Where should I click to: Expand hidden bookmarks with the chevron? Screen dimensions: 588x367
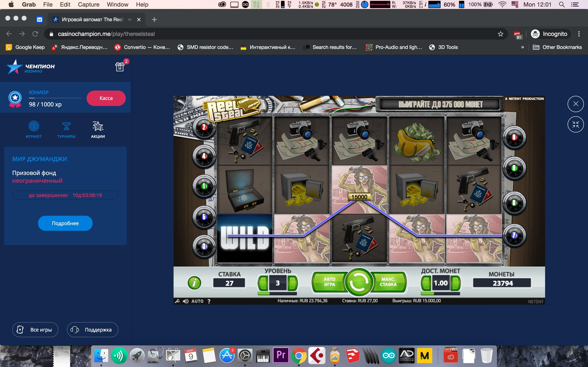522,47
